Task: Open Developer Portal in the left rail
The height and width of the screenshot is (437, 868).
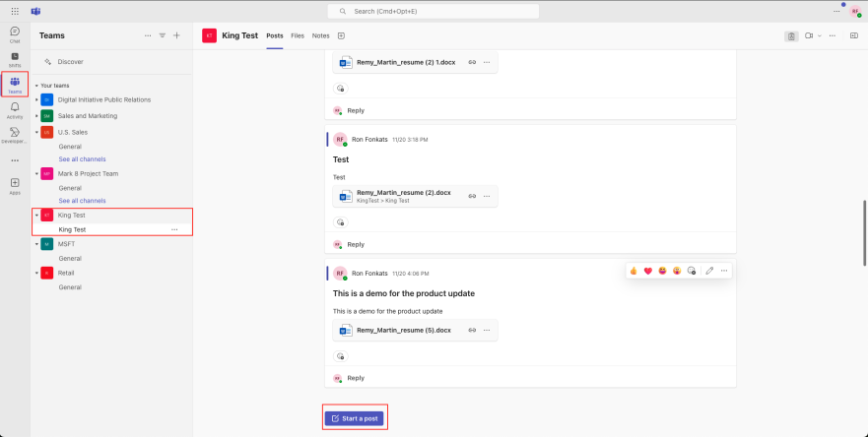Action: [x=15, y=135]
